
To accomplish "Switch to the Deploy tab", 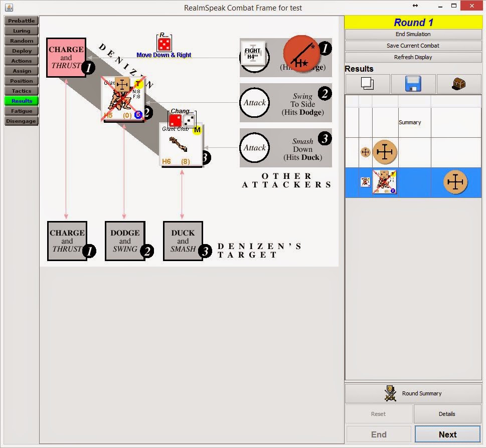I will coord(22,51).
